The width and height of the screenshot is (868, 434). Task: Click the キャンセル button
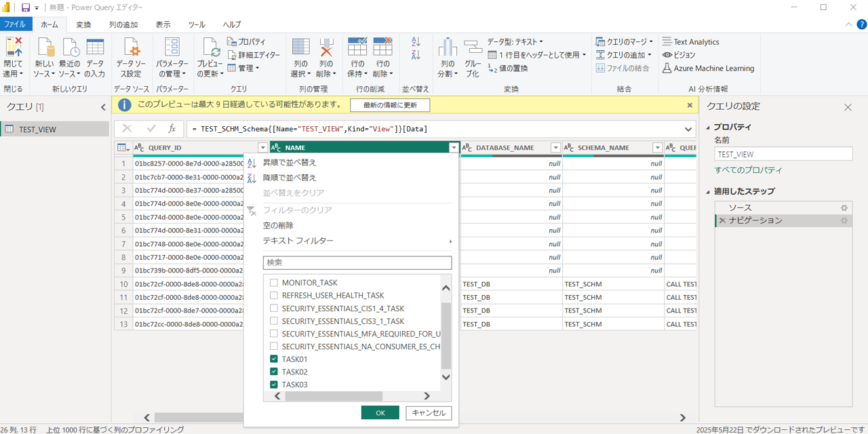click(429, 413)
